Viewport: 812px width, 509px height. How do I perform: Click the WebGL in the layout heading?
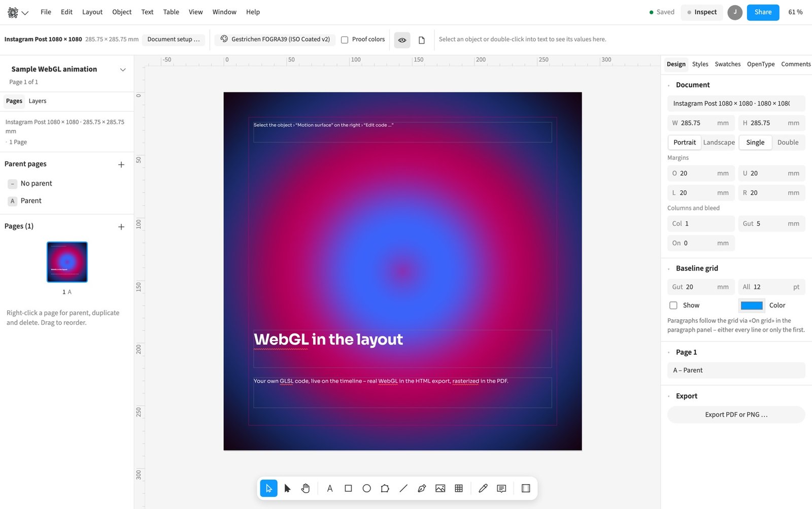(328, 340)
